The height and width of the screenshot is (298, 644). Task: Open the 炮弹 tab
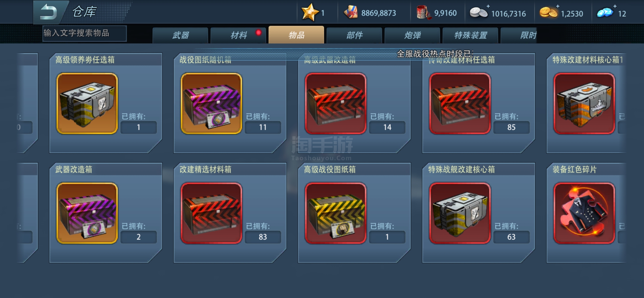coord(412,35)
